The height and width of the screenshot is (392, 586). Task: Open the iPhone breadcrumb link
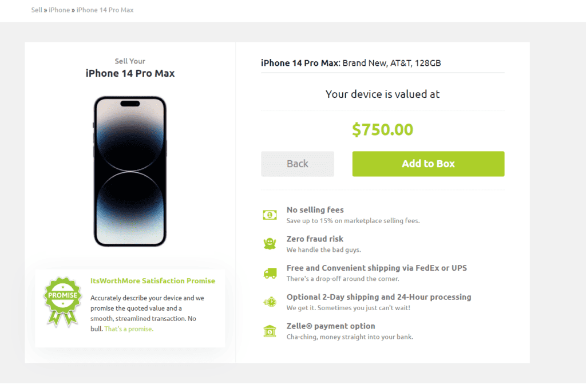coord(59,10)
